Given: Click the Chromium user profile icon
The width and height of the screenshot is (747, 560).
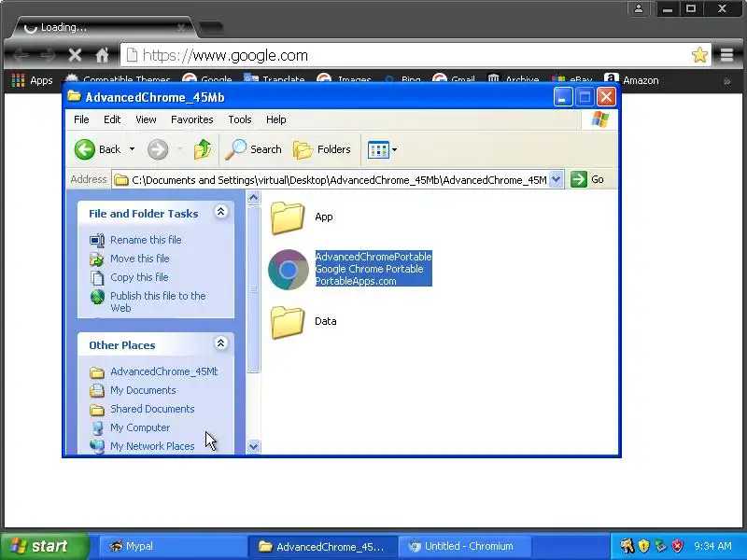Looking at the screenshot, I should pyautogui.click(x=639, y=8).
